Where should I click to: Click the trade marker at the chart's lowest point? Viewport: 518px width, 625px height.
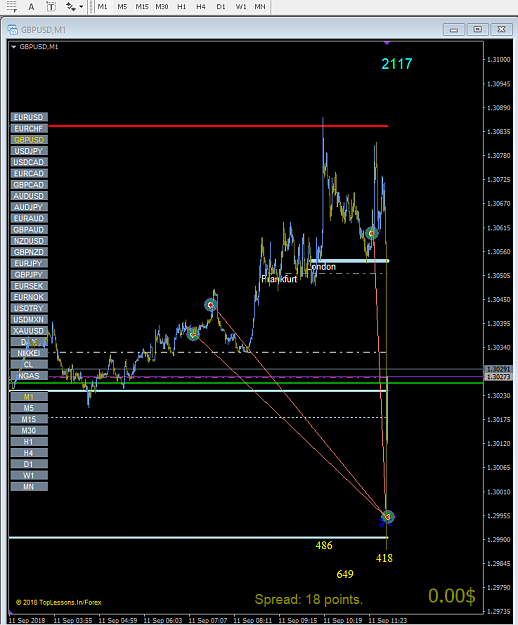388,517
